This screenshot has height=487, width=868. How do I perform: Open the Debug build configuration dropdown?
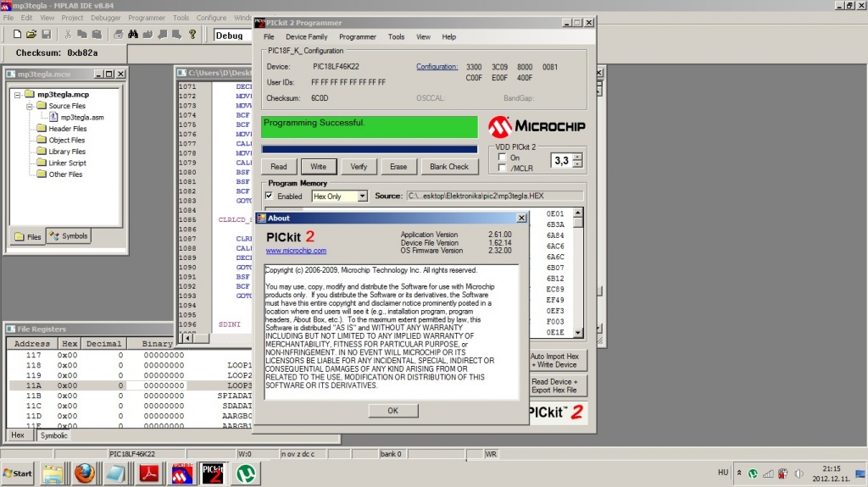[x=232, y=36]
